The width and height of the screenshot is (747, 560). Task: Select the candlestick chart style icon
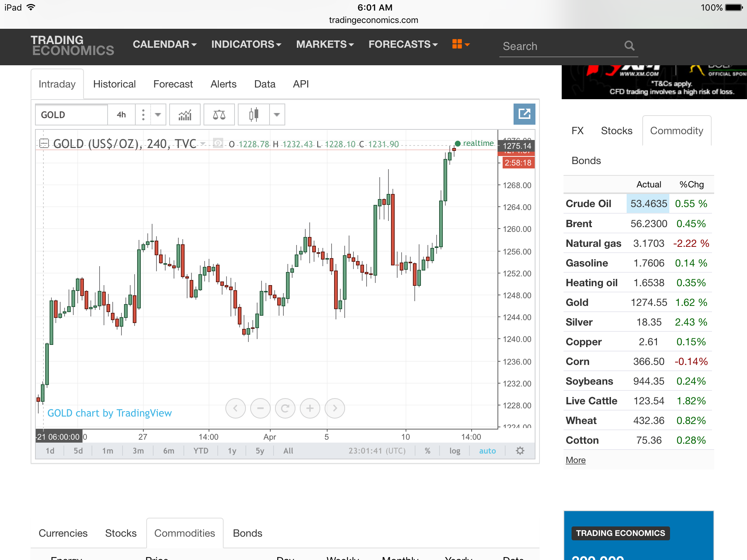[x=254, y=115]
